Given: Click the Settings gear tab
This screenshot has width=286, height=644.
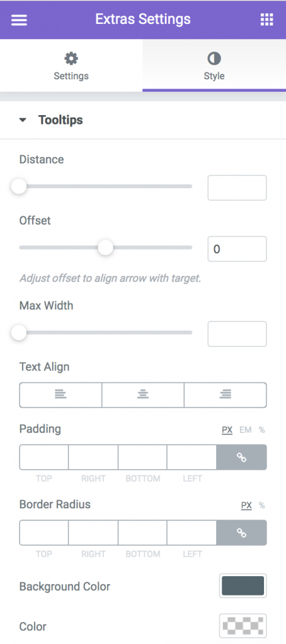Looking at the screenshot, I should tap(71, 65).
